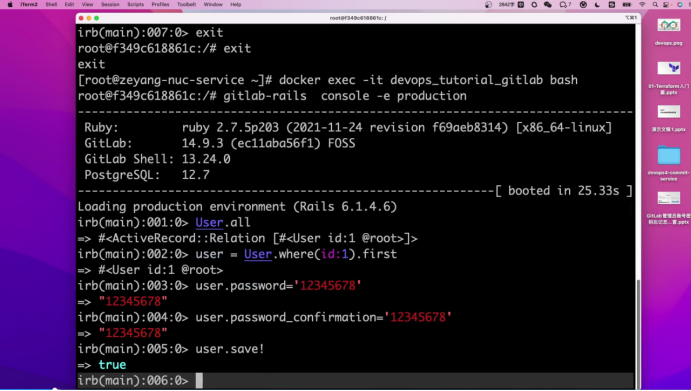The height and width of the screenshot is (391, 691).
Task: Open the Control Center icon
Action: coord(667,4)
